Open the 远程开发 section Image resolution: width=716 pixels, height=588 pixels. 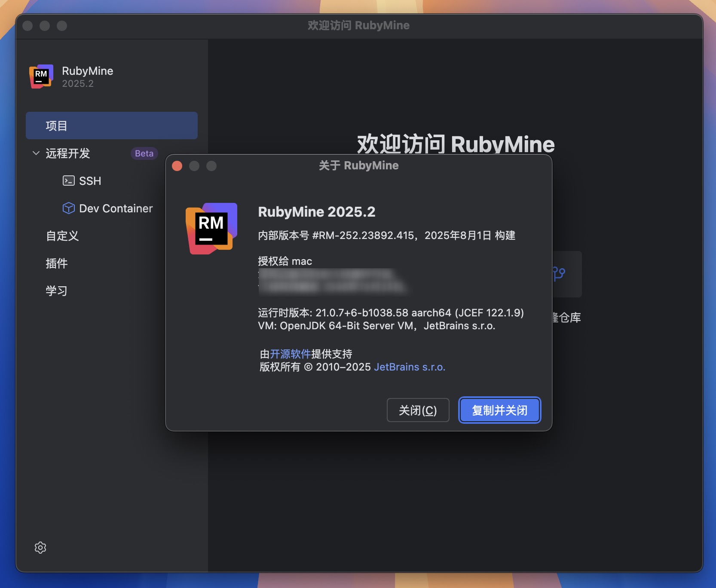pyautogui.click(x=68, y=153)
